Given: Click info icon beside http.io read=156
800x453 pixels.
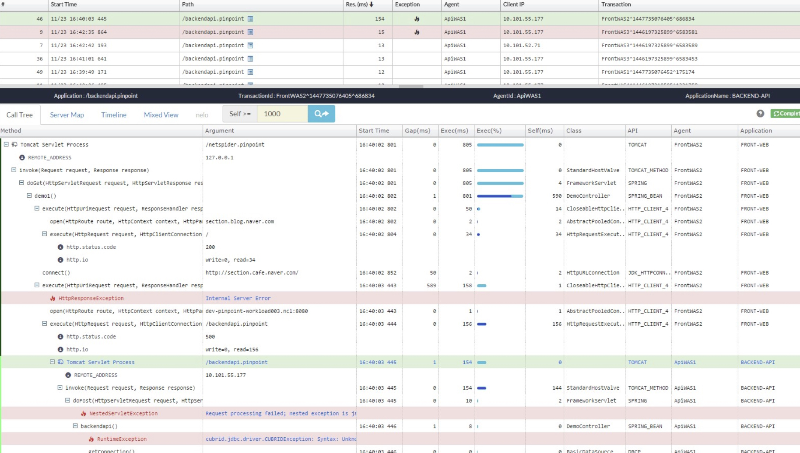Looking at the screenshot, I should (60, 349).
